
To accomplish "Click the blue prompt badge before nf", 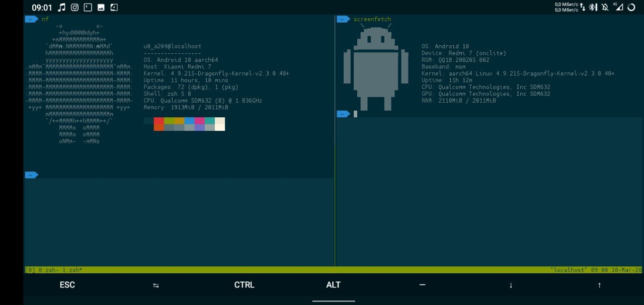I will (32, 19).
